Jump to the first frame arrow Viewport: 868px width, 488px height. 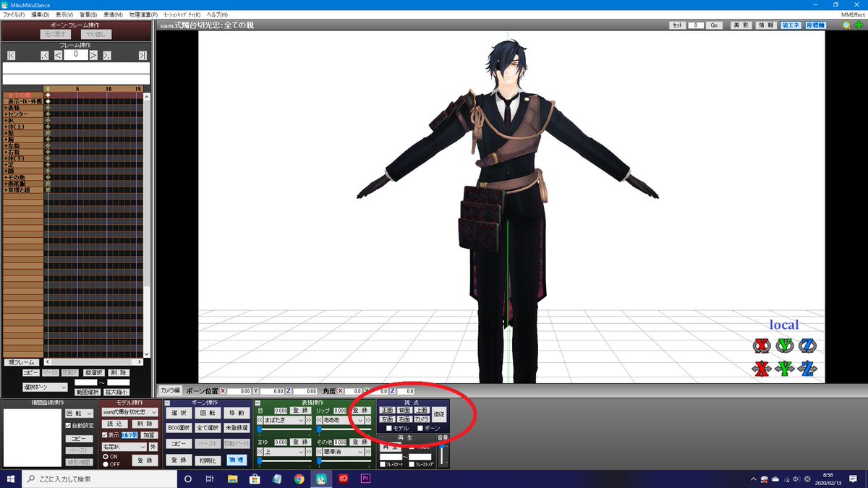click(x=11, y=55)
